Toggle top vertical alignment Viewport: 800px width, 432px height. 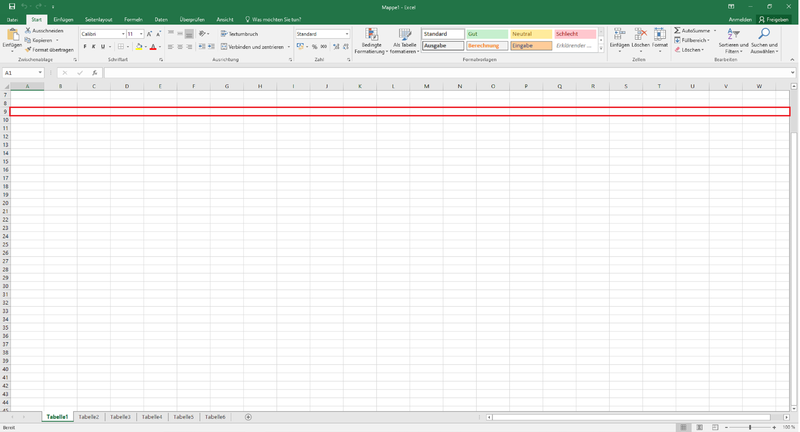(x=170, y=34)
